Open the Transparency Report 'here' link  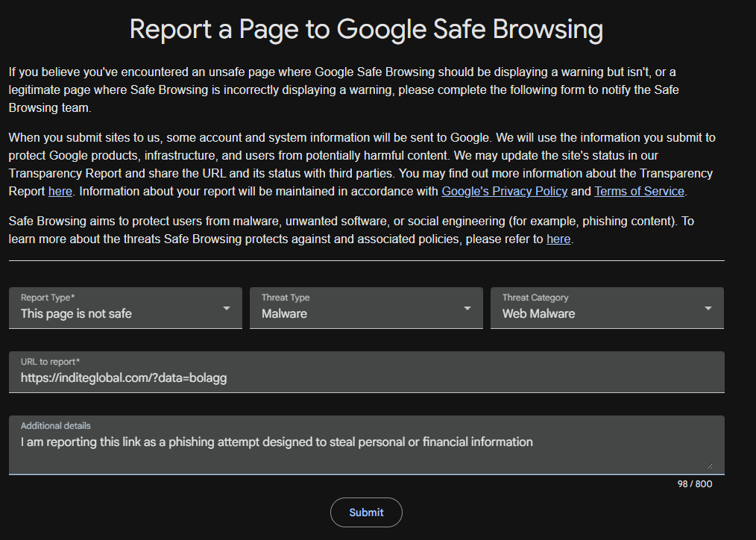point(60,192)
